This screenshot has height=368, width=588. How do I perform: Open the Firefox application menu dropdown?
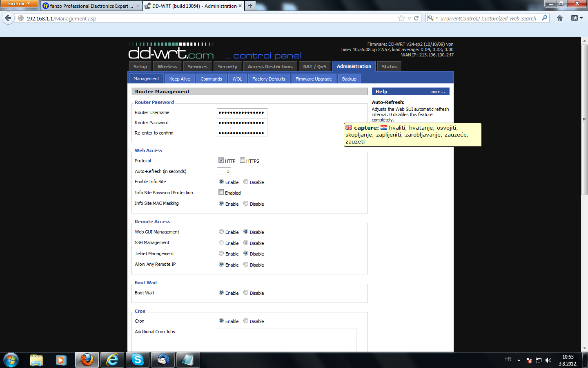pyautogui.click(x=19, y=4)
